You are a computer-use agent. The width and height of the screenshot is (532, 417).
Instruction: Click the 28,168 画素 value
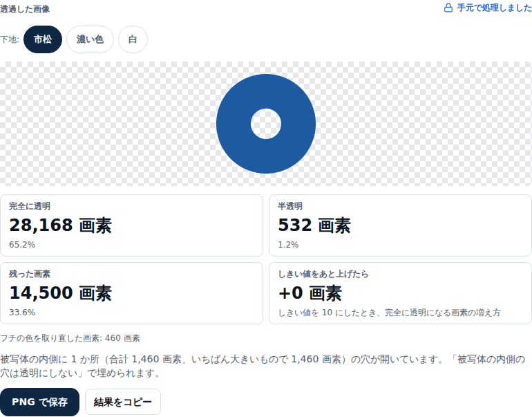click(x=60, y=225)
